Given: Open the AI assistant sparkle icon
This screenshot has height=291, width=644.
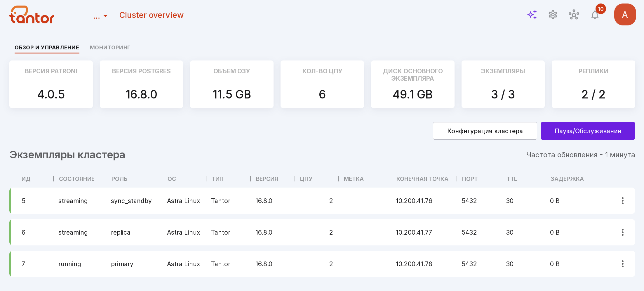Looking at the screenshot, I should click(532, 15).
